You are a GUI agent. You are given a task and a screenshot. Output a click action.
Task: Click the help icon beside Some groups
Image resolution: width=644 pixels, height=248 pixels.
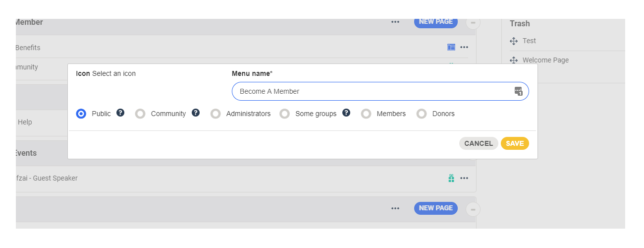coord(346,113)
